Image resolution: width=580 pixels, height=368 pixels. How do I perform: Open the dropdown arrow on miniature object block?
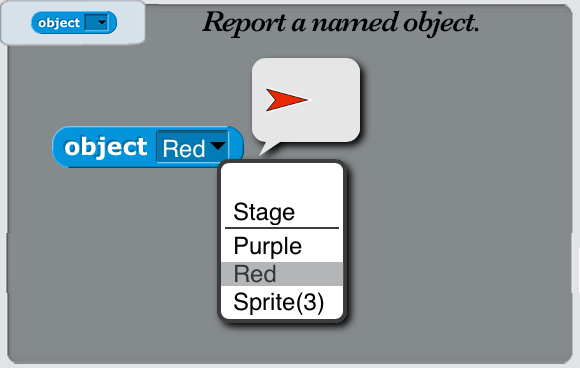tap(102, 22)
